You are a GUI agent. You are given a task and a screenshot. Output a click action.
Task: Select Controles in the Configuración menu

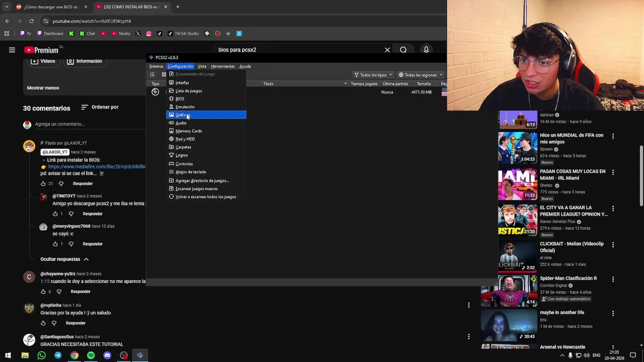[x=206, y=164]
